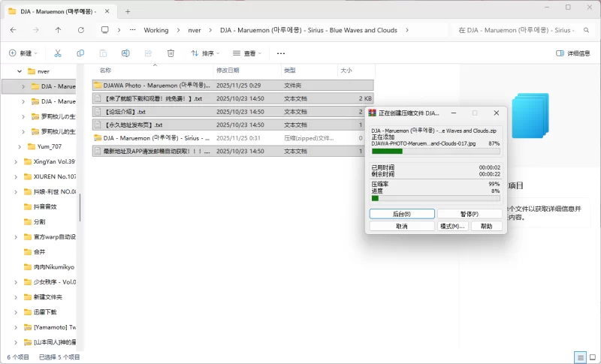Image resolution: width=601 pixels, height=364 pixels.
Task: Go back using the back arrow
Action: click(13, 30)
